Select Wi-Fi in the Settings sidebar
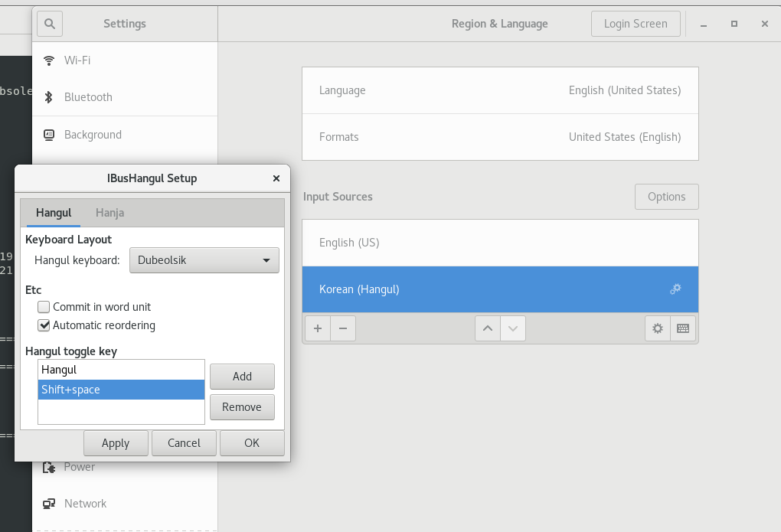Image resolution: width=781 pixels, height=532 pixels. click(125, 60)
